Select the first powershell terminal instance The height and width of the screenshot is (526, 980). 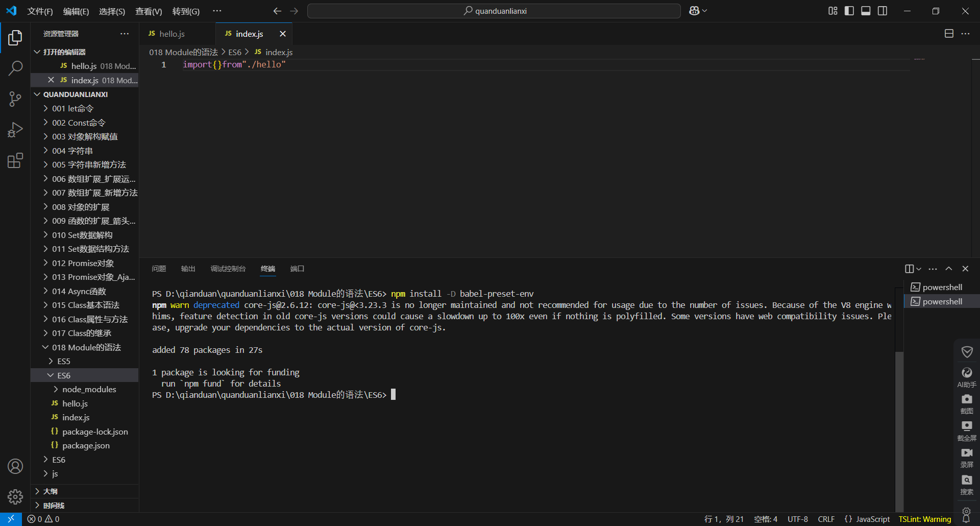(942, 287)
